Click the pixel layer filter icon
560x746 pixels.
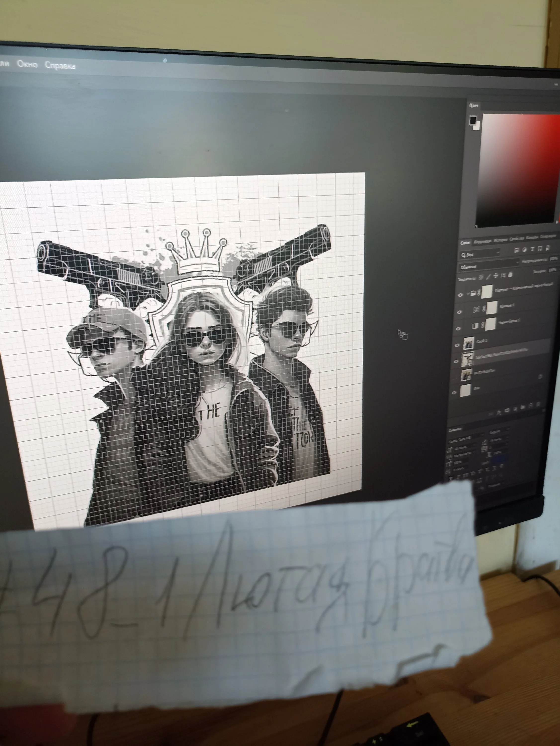click(x=517, y=250)
